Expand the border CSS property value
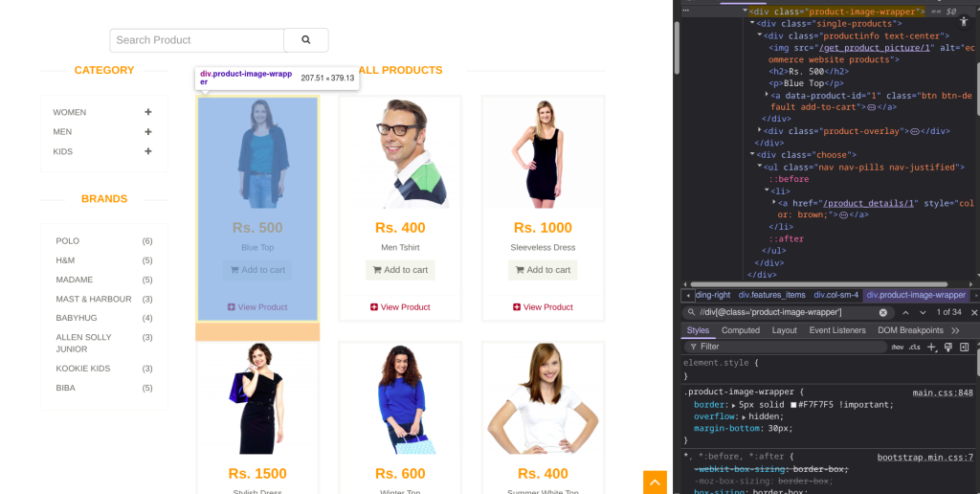 tap(733, 405)
